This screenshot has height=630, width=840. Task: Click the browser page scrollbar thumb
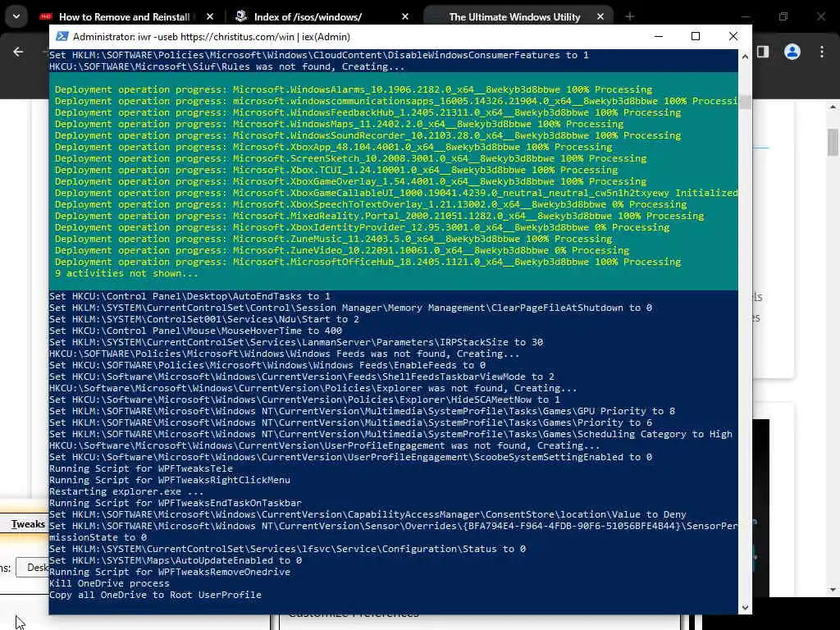tap(833, 142)
